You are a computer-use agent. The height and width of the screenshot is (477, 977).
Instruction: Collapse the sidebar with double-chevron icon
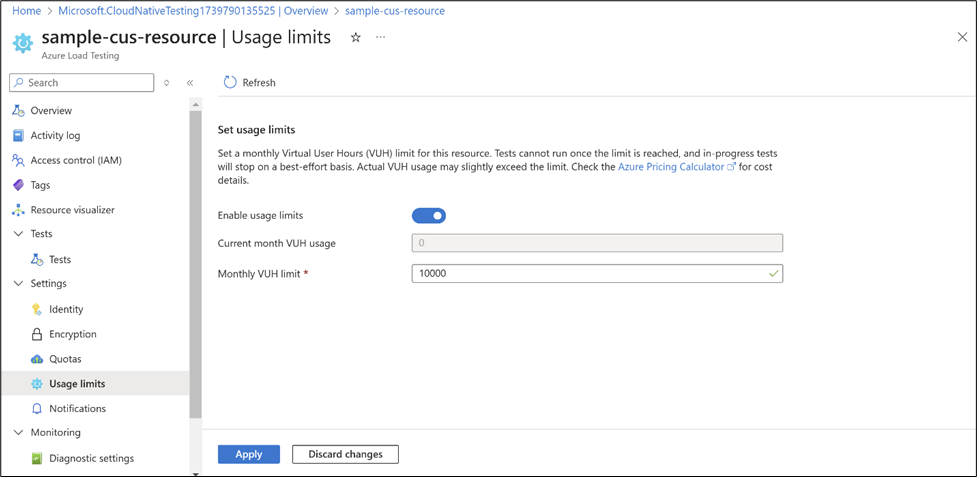click(190, 83)
